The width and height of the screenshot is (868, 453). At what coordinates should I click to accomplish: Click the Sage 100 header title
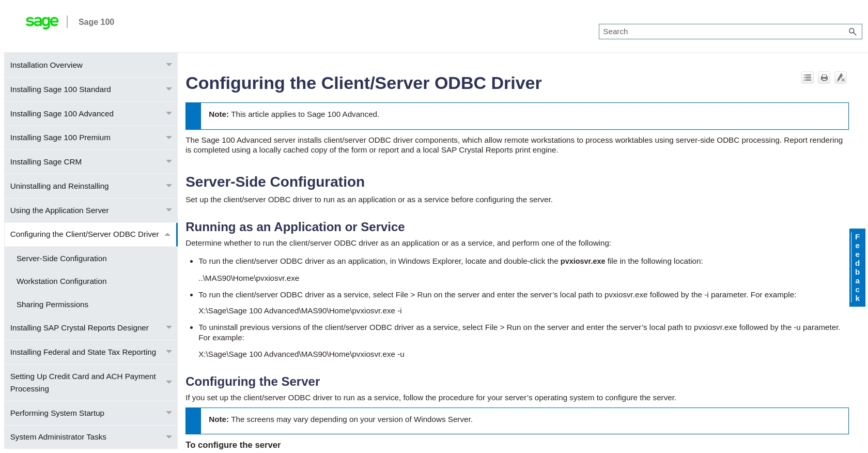point(96,22)
